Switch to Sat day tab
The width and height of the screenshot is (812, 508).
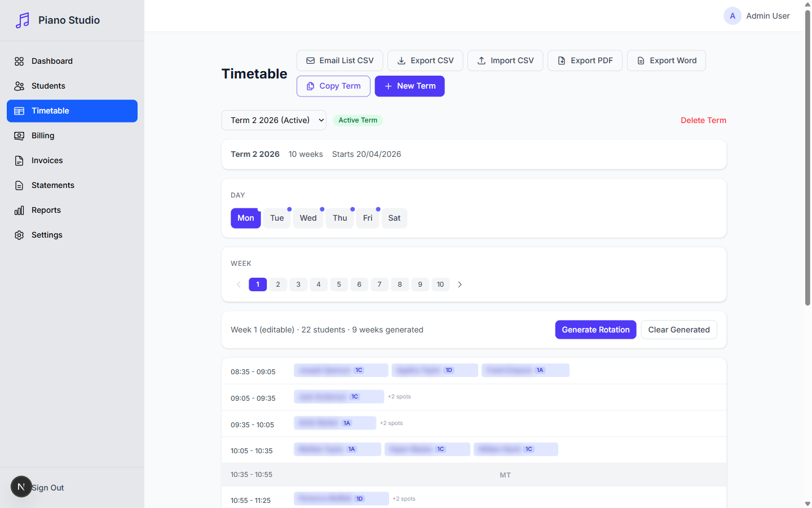point(394,218)
